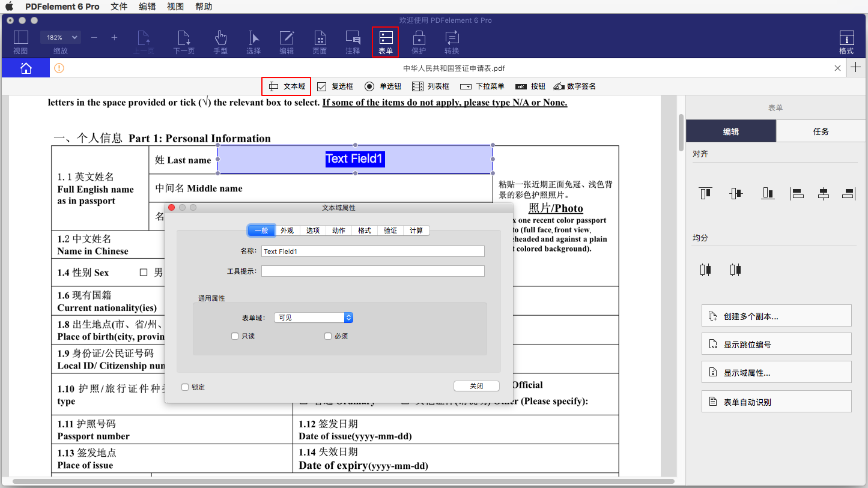The height and width of the screenshot is (488, 868).
Task: Check the 锁定 checkbox
Action: click(x=185, y=387)
